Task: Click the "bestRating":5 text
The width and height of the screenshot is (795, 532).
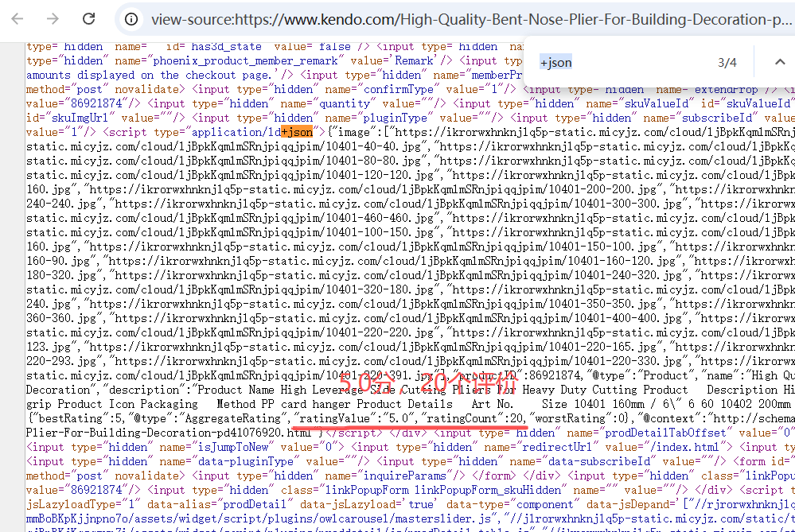Action: pos(76,418)
